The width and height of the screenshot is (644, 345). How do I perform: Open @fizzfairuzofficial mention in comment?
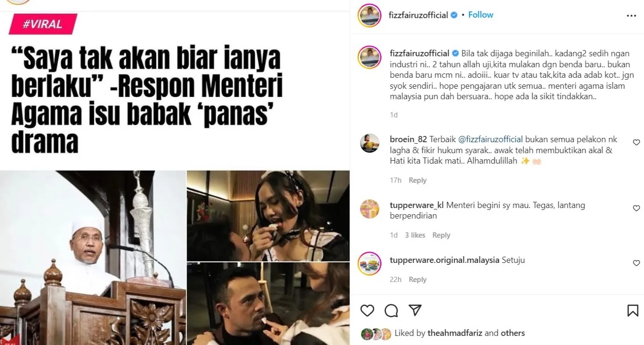[491, 139]
